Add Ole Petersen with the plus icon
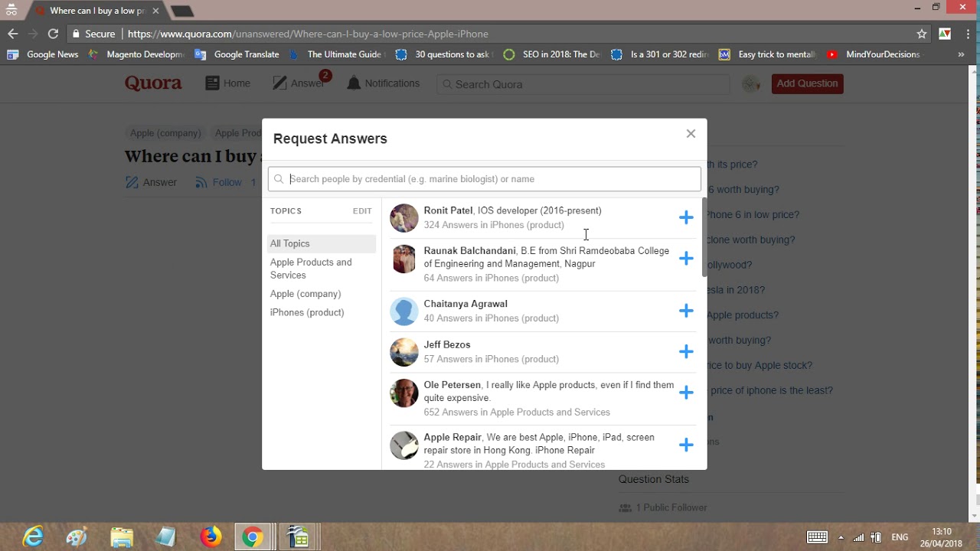This screenshot has height=551, width=980. coord(686,392)
